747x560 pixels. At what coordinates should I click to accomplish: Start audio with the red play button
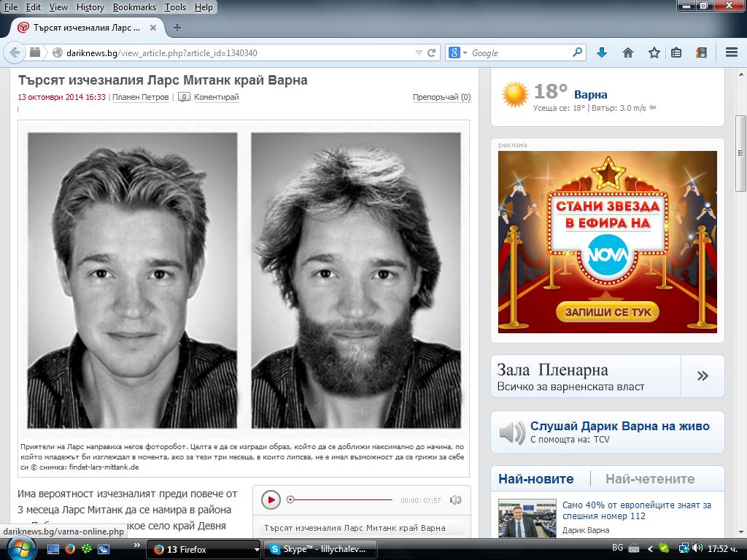pyautogui.click(x=271, y=500)
